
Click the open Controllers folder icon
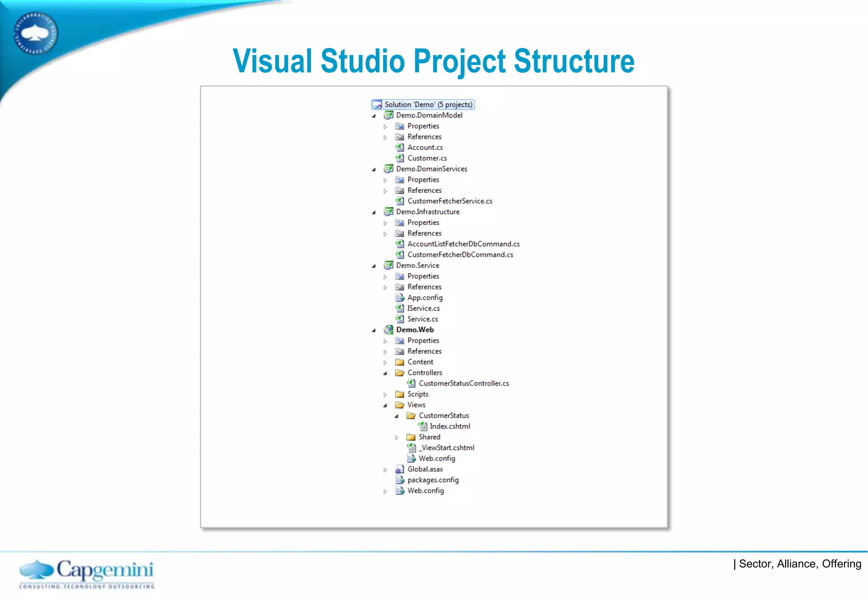tap(400, 373)
